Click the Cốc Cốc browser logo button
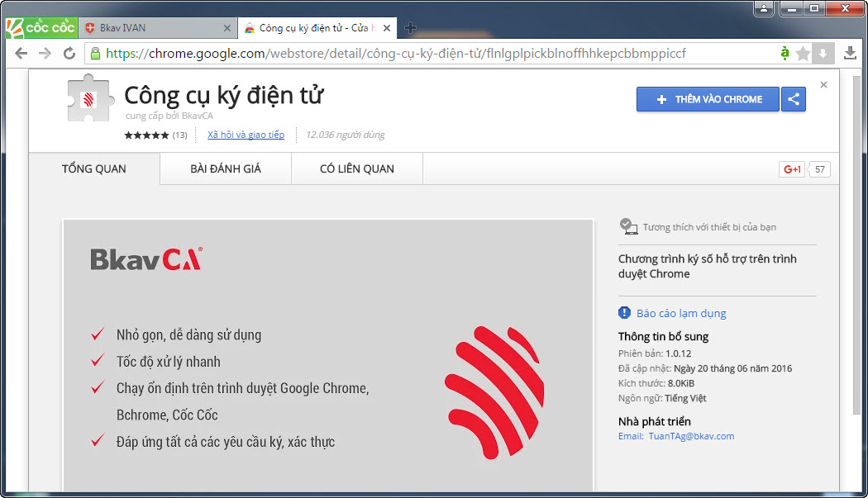Screen dimensions: 868x498 41,28
